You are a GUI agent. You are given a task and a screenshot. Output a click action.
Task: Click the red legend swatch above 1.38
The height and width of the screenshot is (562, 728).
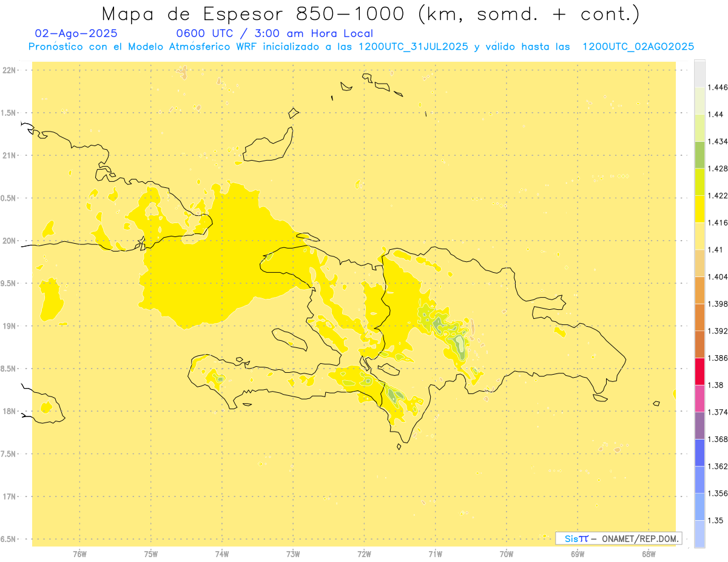(699, 372)
